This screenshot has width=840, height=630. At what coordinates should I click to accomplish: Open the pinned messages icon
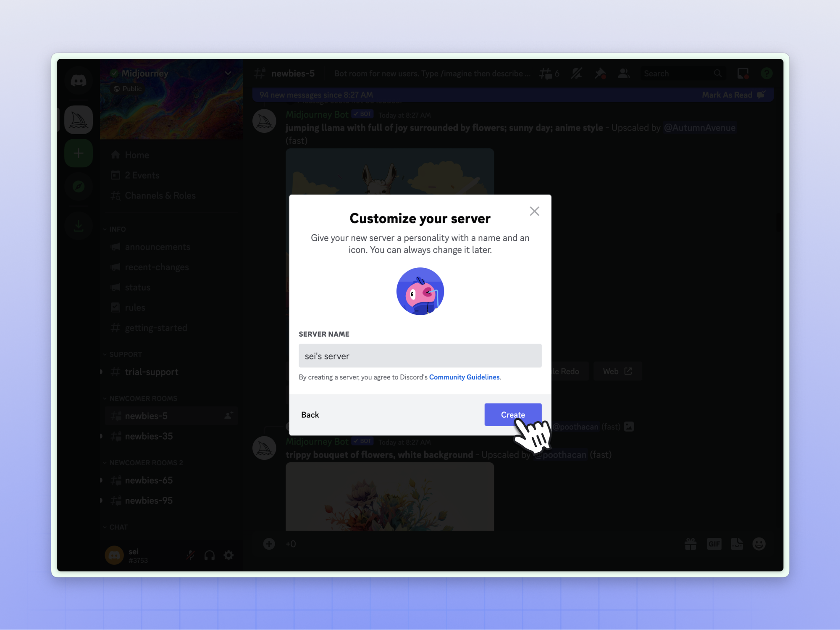[600, 74]
